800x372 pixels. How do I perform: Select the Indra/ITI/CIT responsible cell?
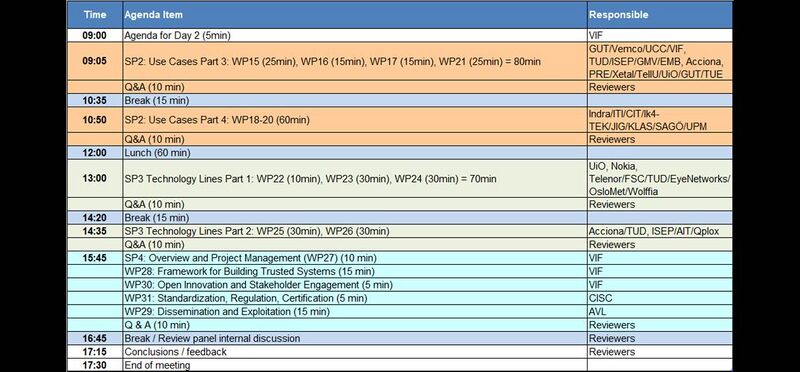660,120
